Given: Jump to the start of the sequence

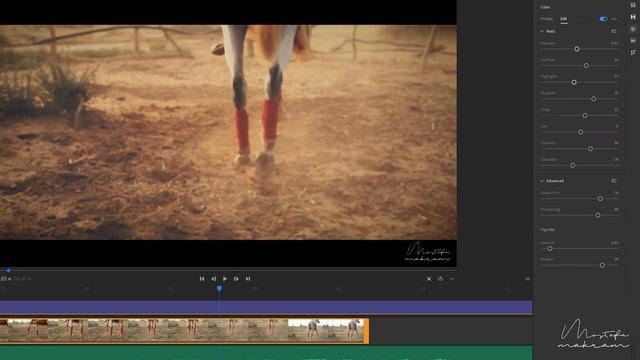Looking at the screenshot, I should point(202,279).
